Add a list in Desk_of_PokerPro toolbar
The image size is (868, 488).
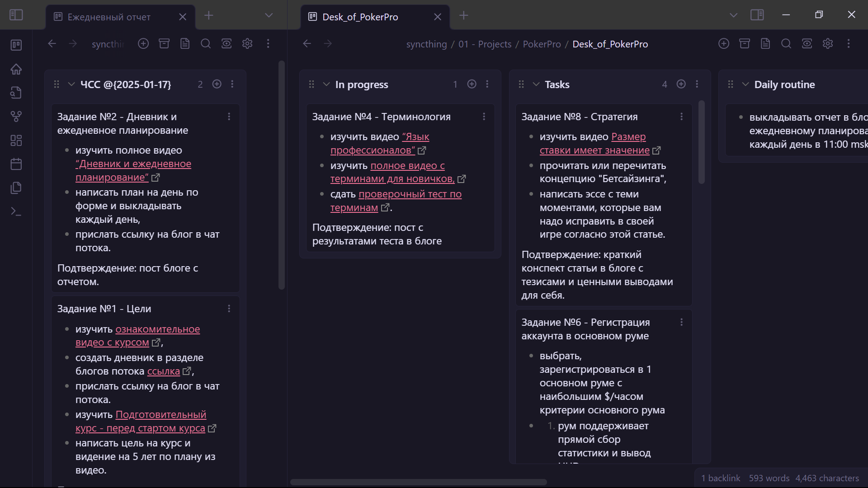tap(724, 43)
